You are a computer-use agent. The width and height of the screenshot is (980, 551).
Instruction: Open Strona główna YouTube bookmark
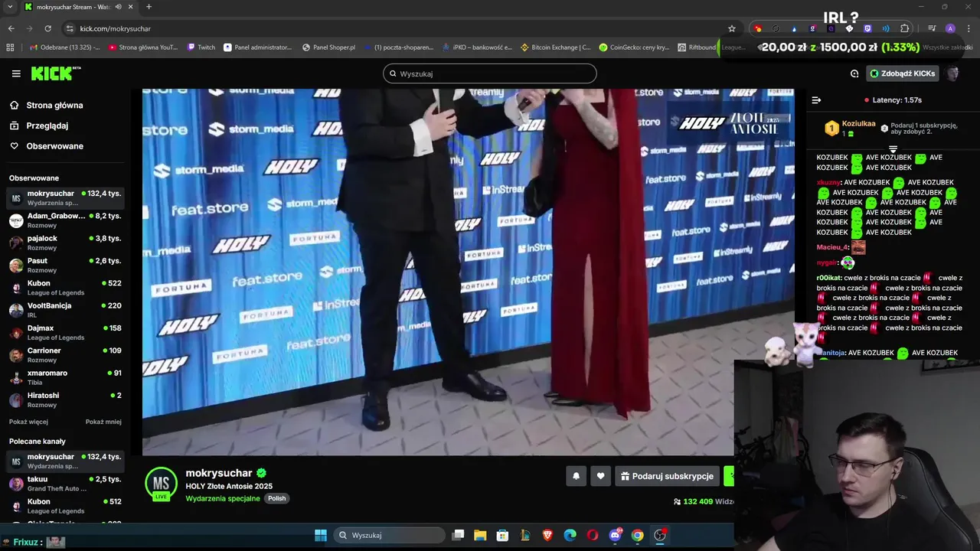click(x=143, y=47)
